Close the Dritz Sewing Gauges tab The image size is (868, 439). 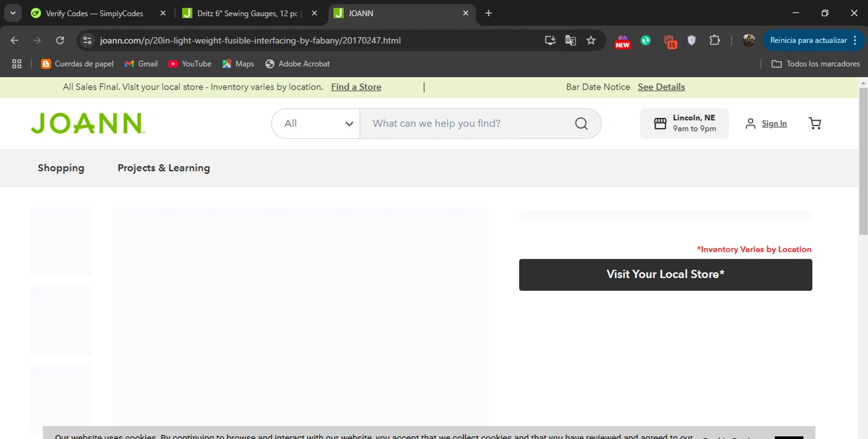point(314,13)
